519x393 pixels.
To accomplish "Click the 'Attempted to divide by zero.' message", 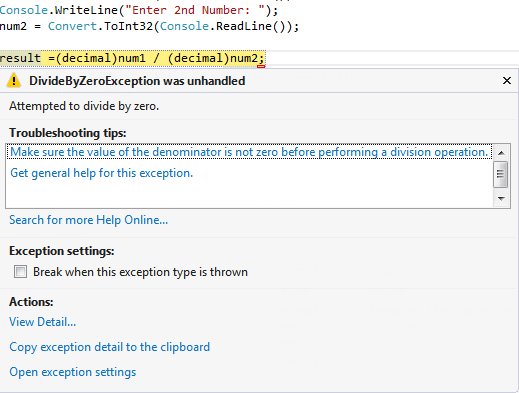I will pyautogui.click(x=84, y=106).
